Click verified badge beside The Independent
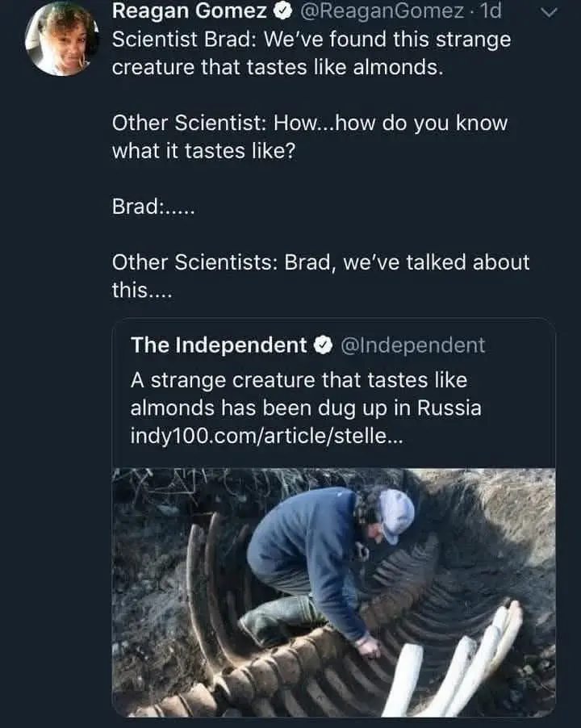The width and height of the screenshot is (581, 728). click(323, 345)
